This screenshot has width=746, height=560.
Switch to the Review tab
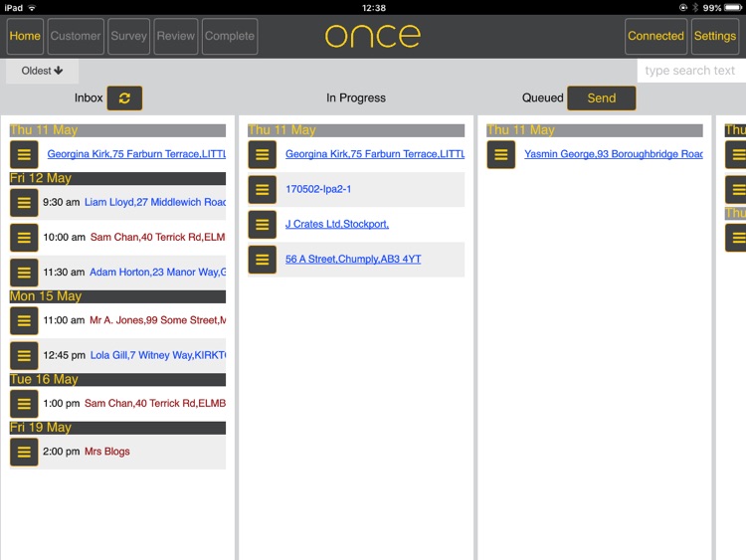pos(175,36)
